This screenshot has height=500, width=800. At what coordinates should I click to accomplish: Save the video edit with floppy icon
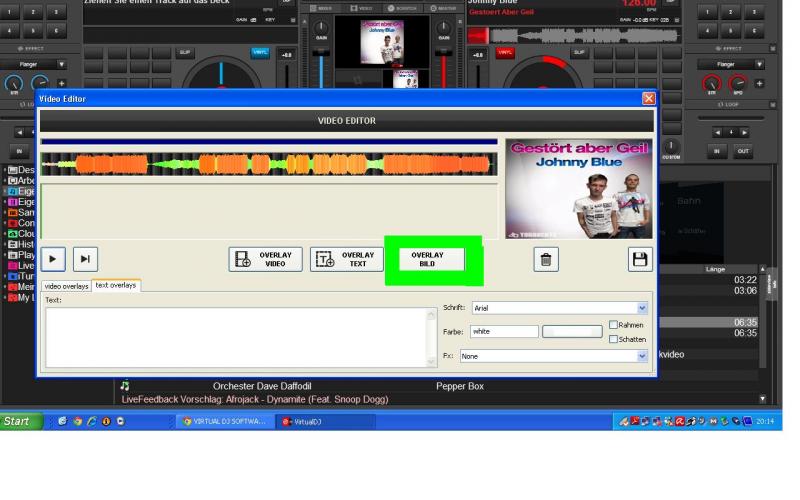point(640,259)
